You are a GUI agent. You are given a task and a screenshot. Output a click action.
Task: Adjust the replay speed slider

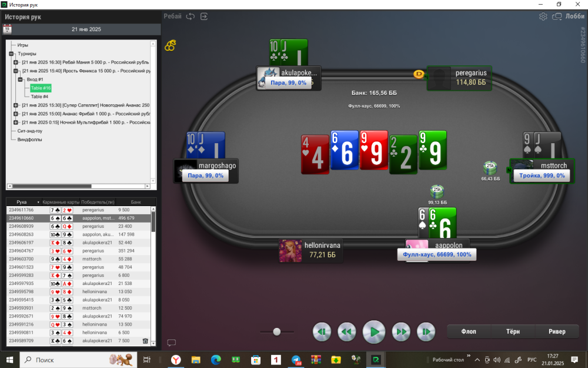(276, 331)
